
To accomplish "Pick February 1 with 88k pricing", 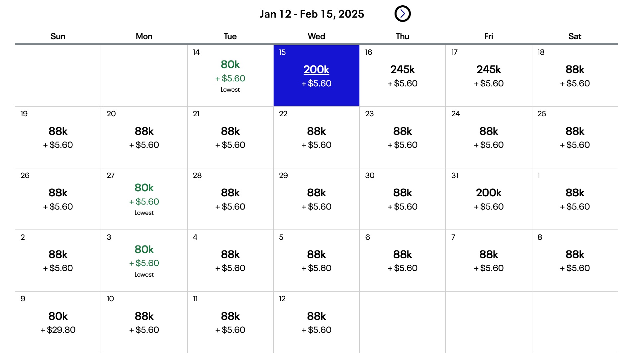I will [x=575, y=199].
